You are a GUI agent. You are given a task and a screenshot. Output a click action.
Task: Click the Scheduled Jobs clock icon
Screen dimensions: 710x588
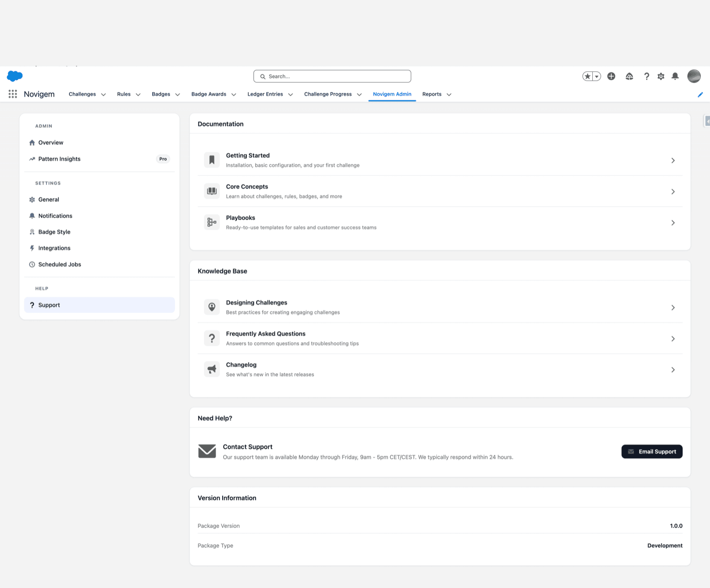pyautogui.click(x=32, y=265)
